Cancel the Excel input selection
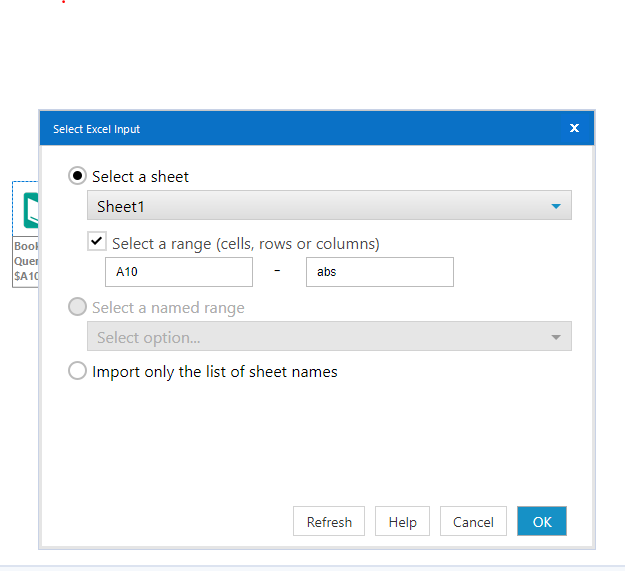Screen dimensions: 625x571 pyautogui.click(x=473, y=521)
